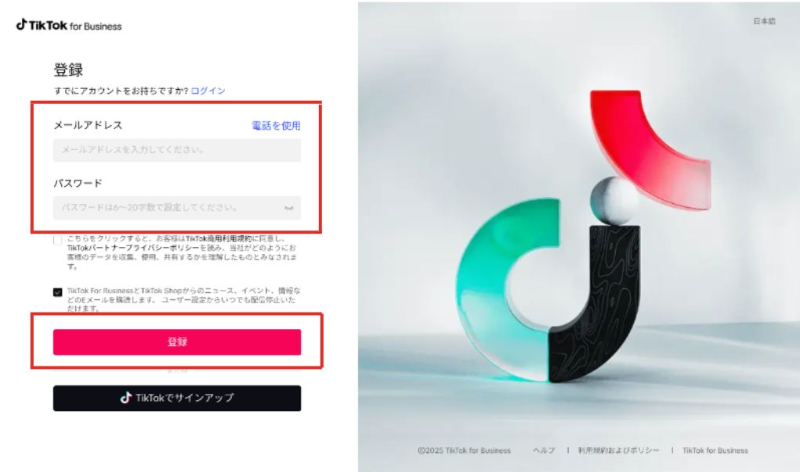Switch to phone with 電話を使用
800x472 pixels.
point(276,126)
